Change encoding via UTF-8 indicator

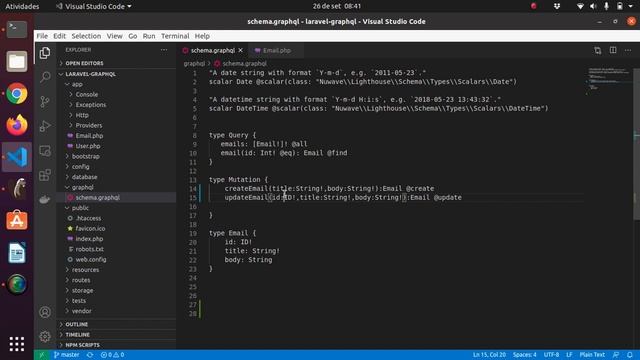click(551, 355)
